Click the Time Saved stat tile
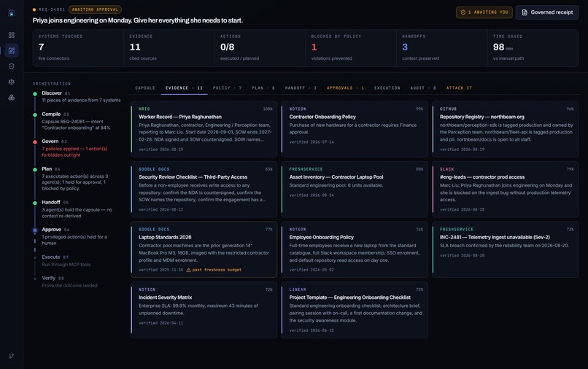The width and height of the screenshot is (588, 369). [533, 48]
